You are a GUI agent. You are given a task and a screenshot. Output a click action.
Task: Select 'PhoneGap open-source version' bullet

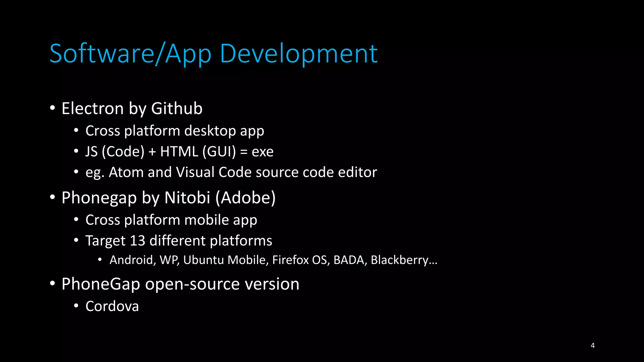(x=180, y=284)
